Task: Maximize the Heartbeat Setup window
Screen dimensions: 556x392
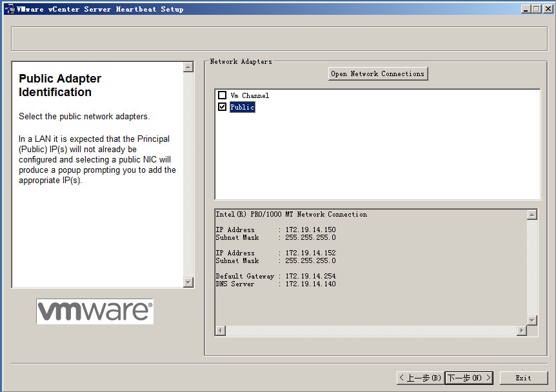Action: click(x=537, y=9)
